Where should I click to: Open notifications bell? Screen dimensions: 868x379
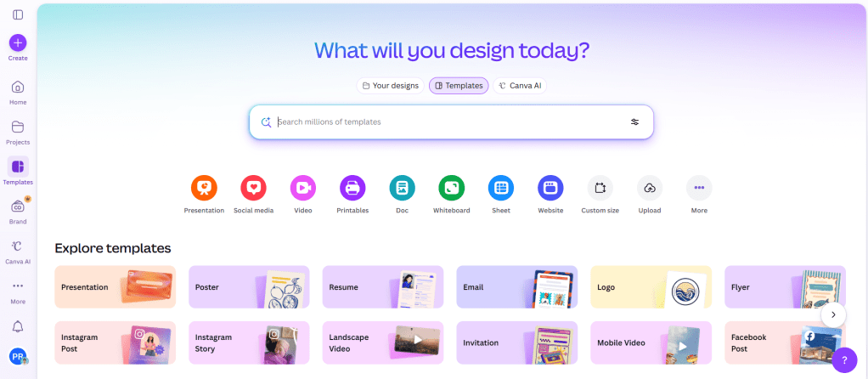18,326
